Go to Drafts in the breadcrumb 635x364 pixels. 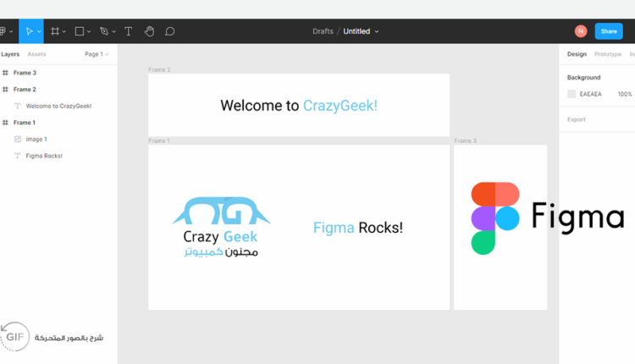pyautogui.click(x=323, y=31)
